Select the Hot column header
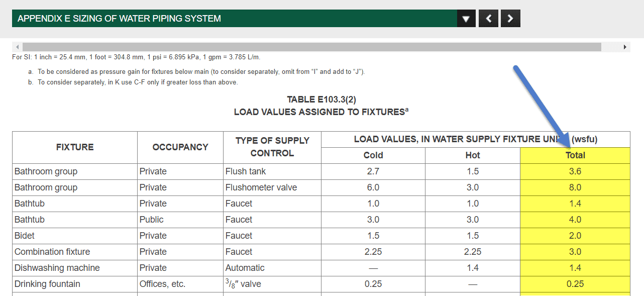Viewport: 644px width, 296px height. (473, 155)
